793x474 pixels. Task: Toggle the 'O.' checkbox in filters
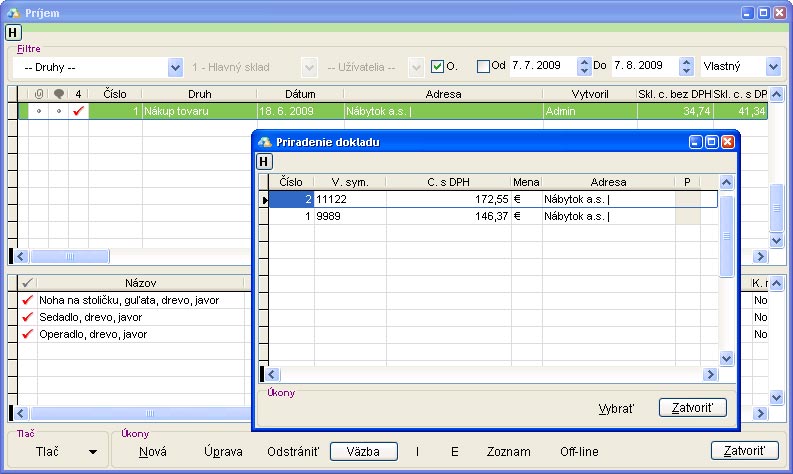coord(437,67)
